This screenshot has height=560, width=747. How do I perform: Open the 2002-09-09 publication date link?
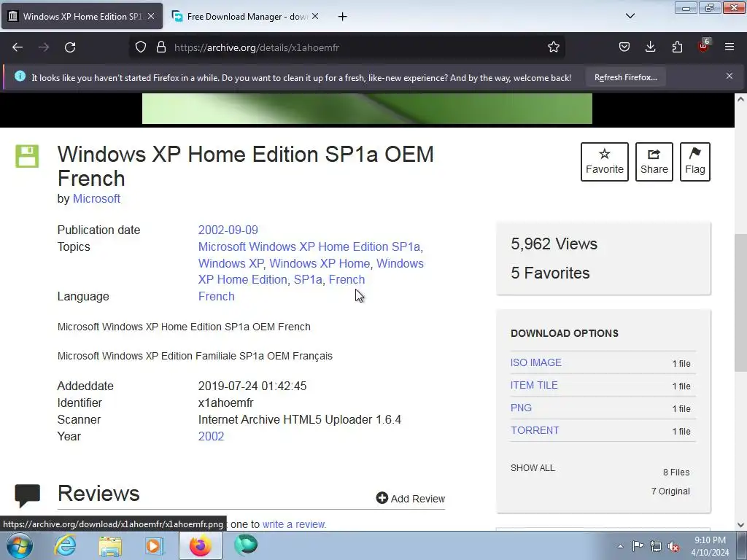(x=228, y=230)
